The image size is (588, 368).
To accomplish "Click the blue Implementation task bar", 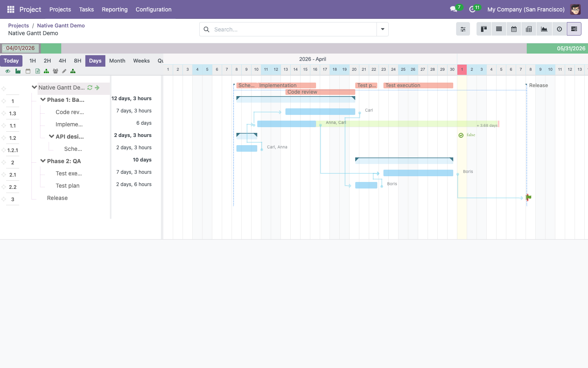I will [x=287, y=124].
